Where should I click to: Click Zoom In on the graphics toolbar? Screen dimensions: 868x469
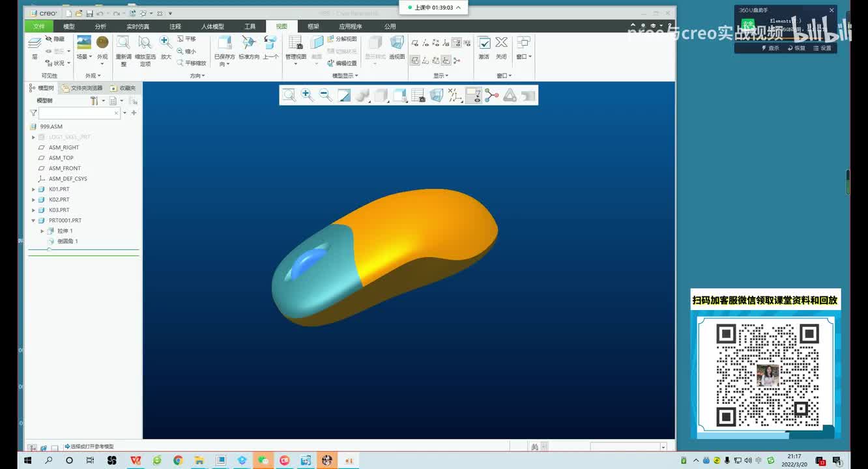[x=307, y=96]
